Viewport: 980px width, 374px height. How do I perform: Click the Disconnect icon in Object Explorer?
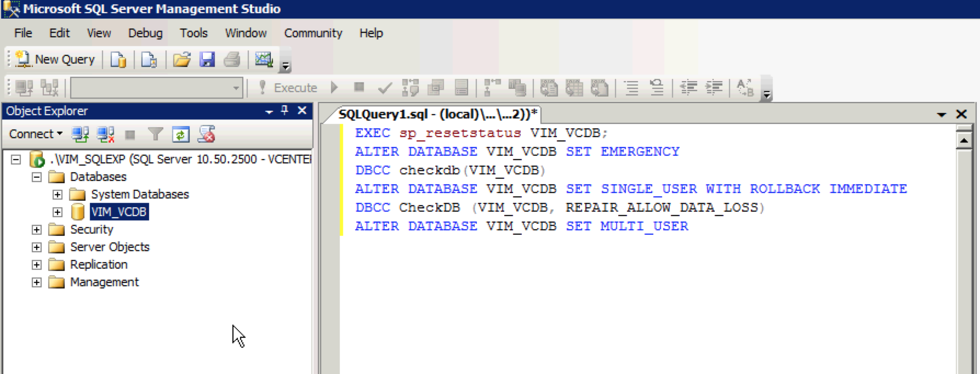[105, 134]
